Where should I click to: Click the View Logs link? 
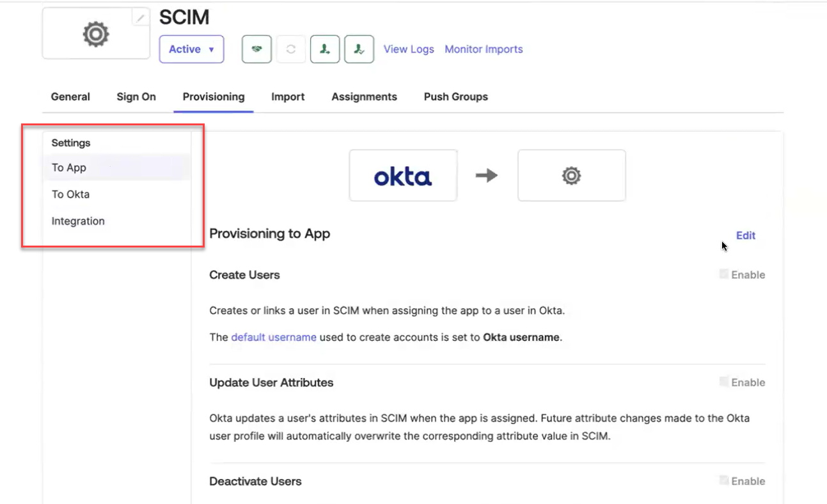pyautogui.click(x=409, y=49)
